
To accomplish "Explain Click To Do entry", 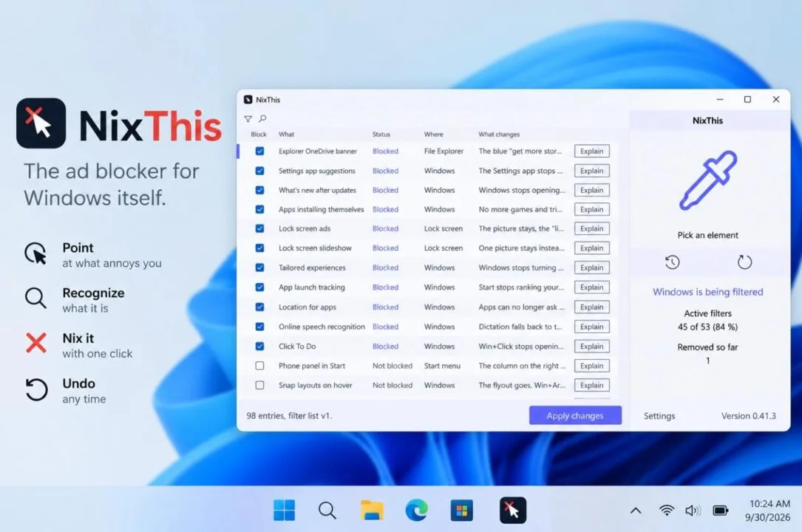I will click(x=592, y=347).
